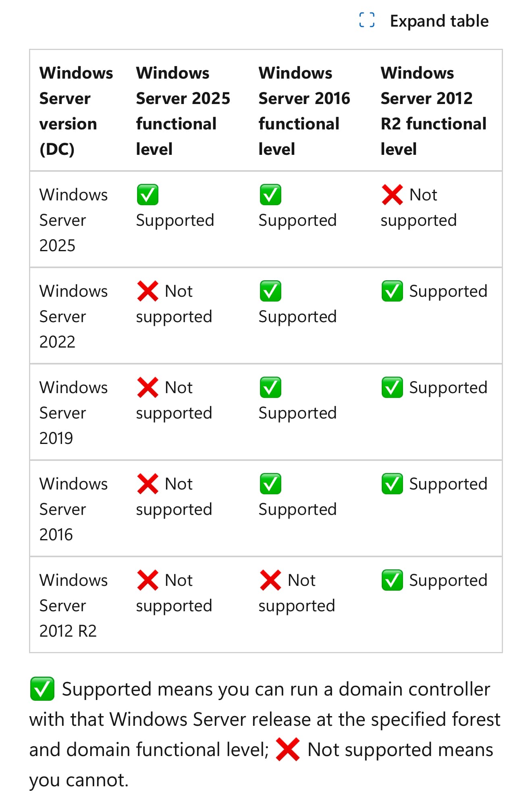Click the Expand table bracket icon

click(x=367, y=20)
